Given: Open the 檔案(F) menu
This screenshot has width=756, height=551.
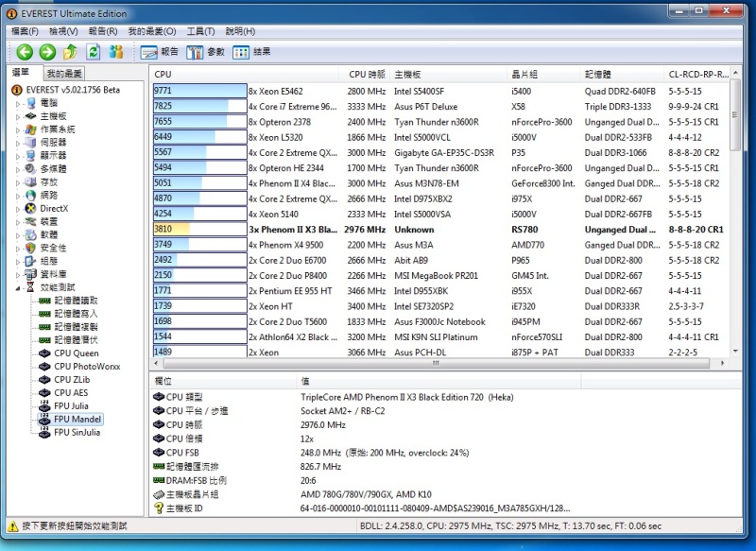Looking at the screenshot, I should (x=25, y=31).
